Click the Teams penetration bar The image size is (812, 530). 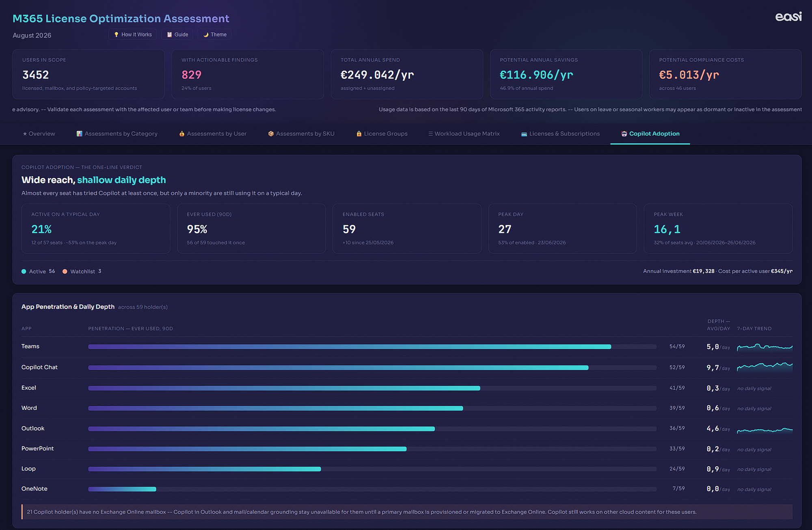(372, 347)
